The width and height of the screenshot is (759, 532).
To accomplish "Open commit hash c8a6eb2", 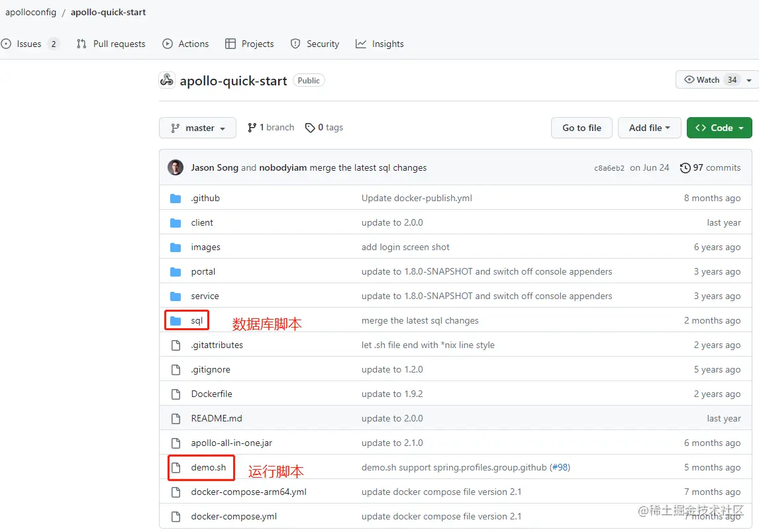I will click(609, 168).
